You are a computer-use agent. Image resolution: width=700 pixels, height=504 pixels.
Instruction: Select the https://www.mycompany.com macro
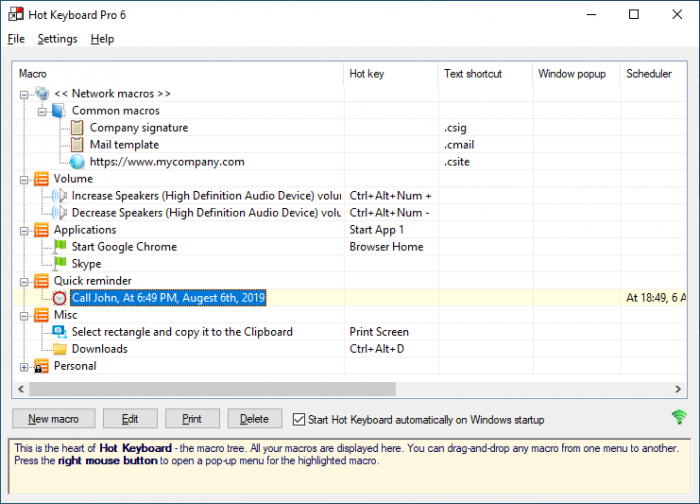167,162
